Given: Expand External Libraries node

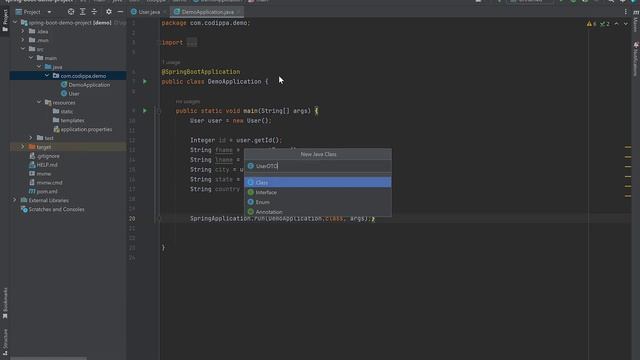Looking at the screenshot, I should tap(15, 200).
